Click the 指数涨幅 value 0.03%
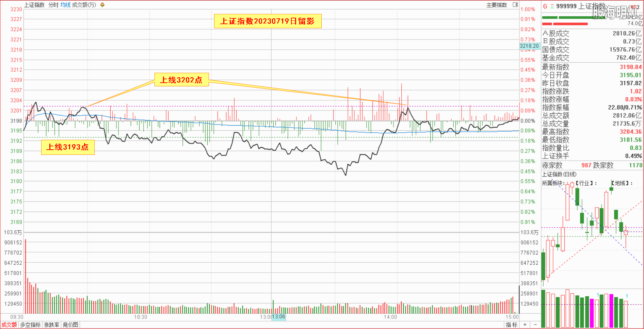Image resolution: width=644 pixels, height=329 pixels. (x=633, y=99)
